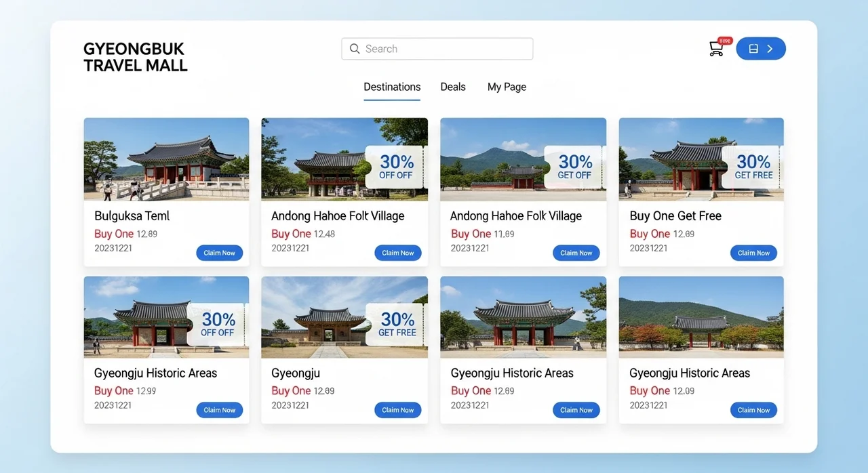868x473 pixels.
Task: Open the Bulguksa Teml temple photo
Action: tap(166, 159)
